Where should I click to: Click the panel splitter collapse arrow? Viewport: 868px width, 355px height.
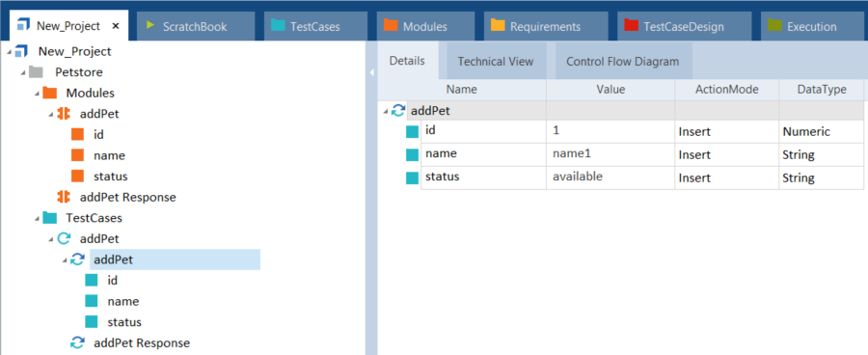tap(372, 72)
